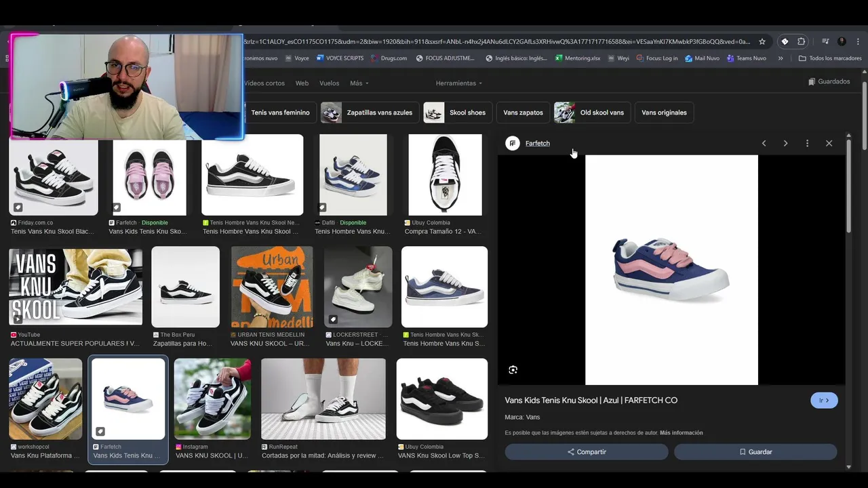Click the product tag icon on Friday.com.co thumbnail

(x=18, y=207)
